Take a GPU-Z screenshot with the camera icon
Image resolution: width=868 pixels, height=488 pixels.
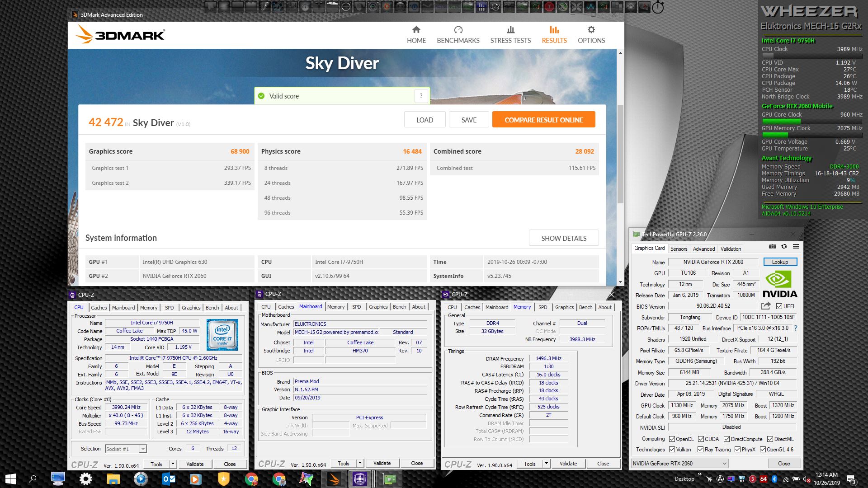(x=773, y=246)
